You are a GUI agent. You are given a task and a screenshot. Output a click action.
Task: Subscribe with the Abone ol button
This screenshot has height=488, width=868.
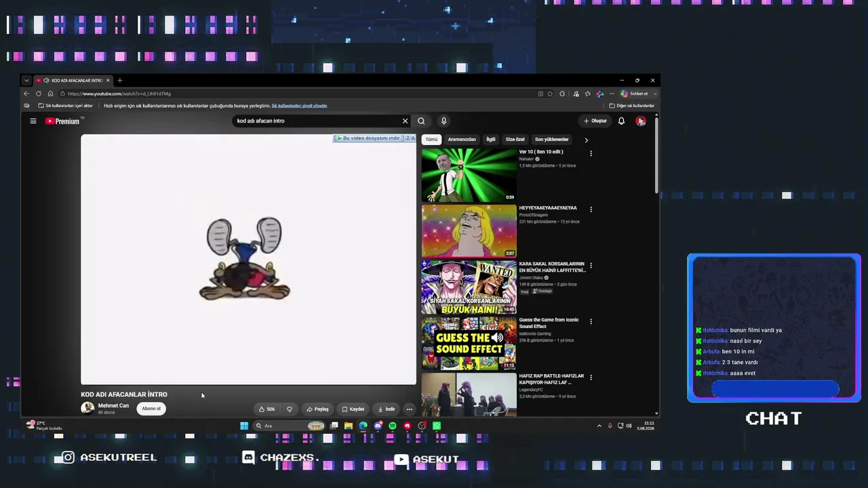point(151,409)
